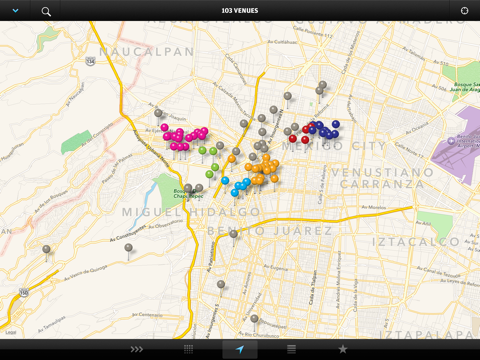The image size is (480, 360).
Task: Tap the lowest light blue pin
Action: (x=235, y=193)
